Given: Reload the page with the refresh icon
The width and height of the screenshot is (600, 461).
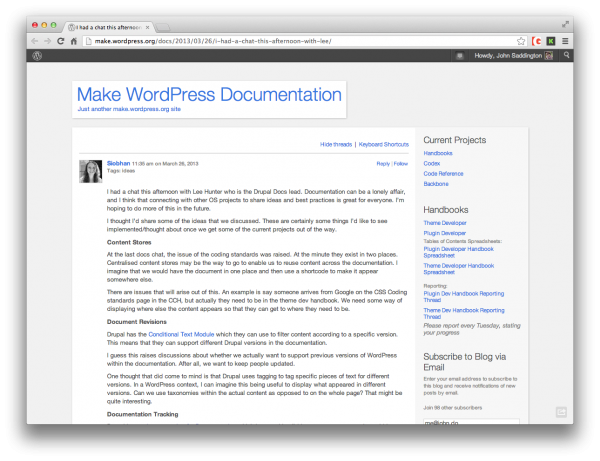Looking at the screenshot, I should 60,41.
